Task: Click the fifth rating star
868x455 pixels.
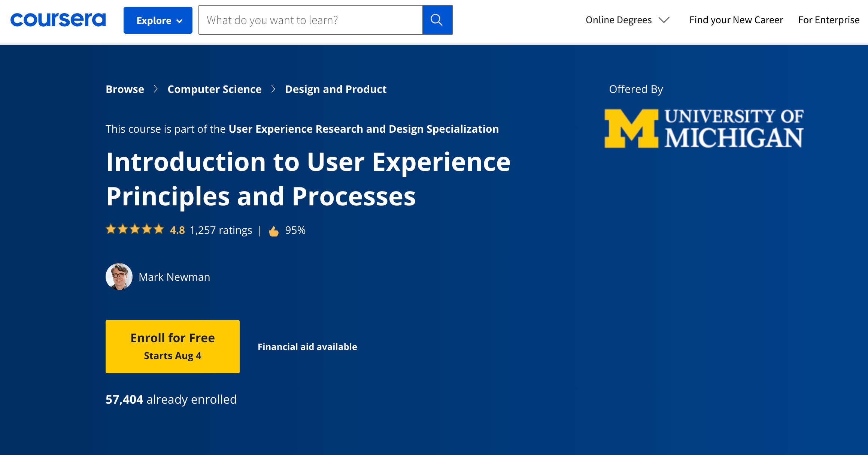Action: click(x=159, y=229)
